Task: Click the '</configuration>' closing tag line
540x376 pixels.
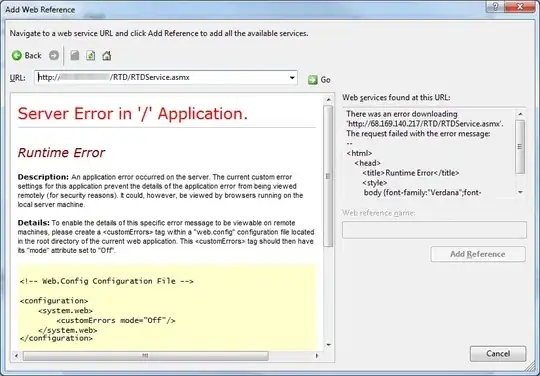Action: tap(56, 338)
